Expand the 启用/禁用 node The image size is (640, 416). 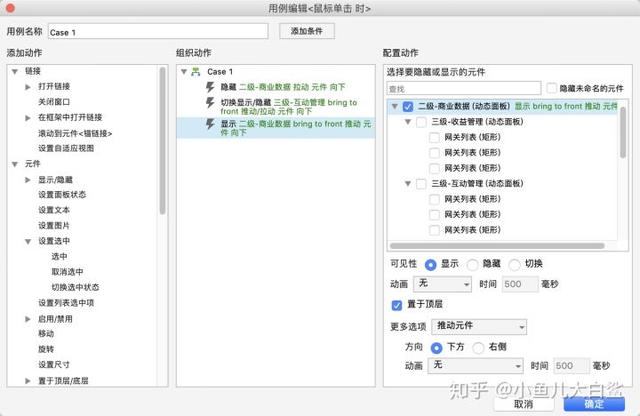point(28,319)
